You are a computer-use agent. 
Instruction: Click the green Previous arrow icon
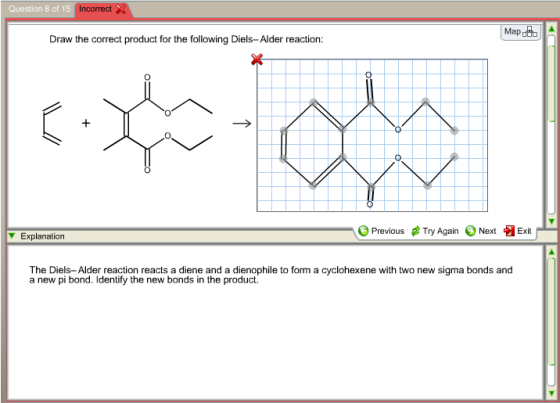363,231
